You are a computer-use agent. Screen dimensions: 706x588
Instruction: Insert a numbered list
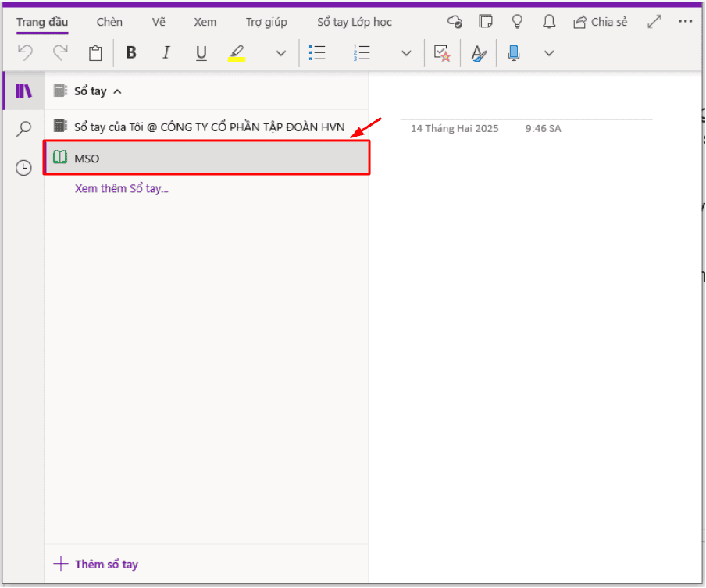(x=362, y=53)
